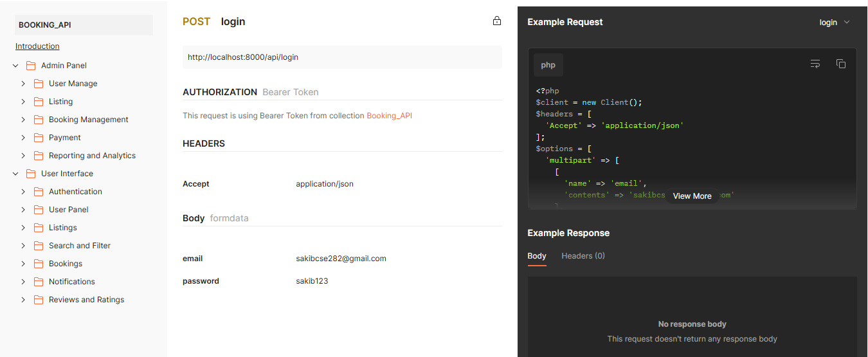Viewport: 868px width, 357px height.
Task: Select the Body response tab
Action: (x=536, y=256)
